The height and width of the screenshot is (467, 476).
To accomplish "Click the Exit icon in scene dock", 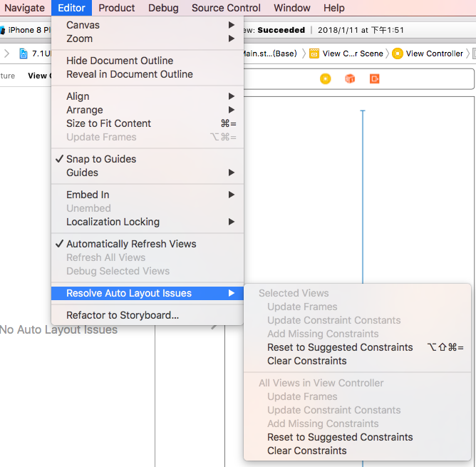I will (x=374, y=79).
